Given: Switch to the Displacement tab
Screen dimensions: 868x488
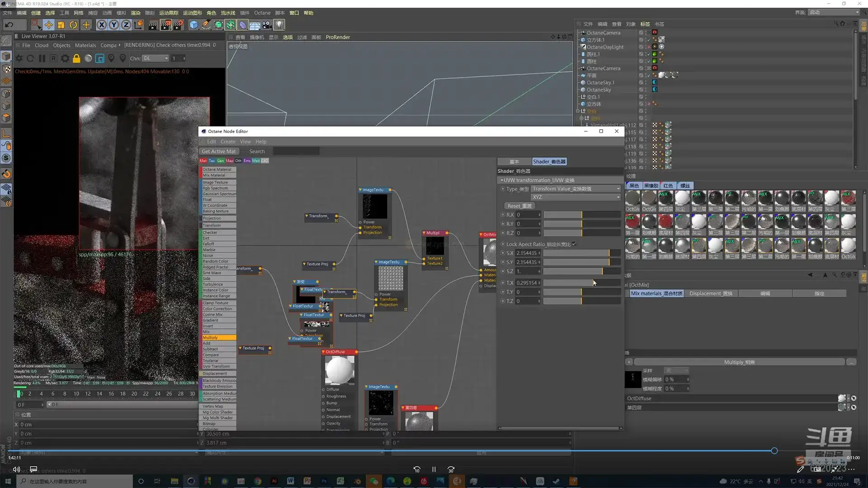Looking at the screenshot, I should point(710,293).
